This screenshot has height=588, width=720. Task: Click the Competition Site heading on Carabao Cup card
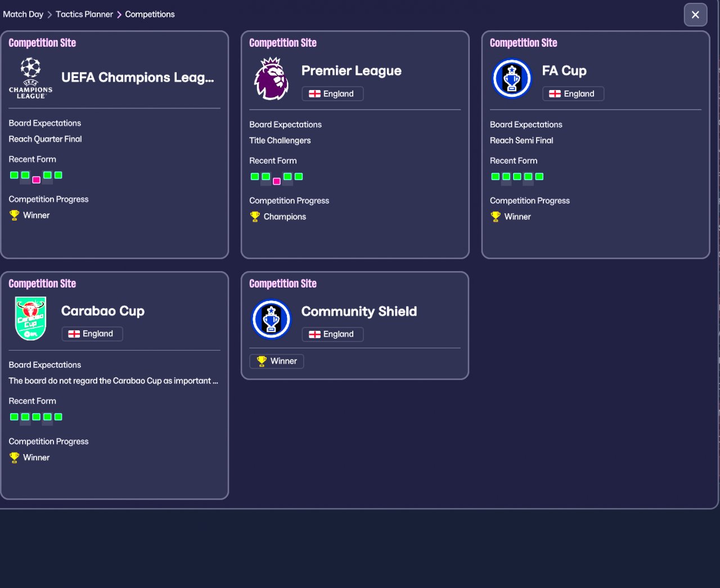[x=42, y=284]
